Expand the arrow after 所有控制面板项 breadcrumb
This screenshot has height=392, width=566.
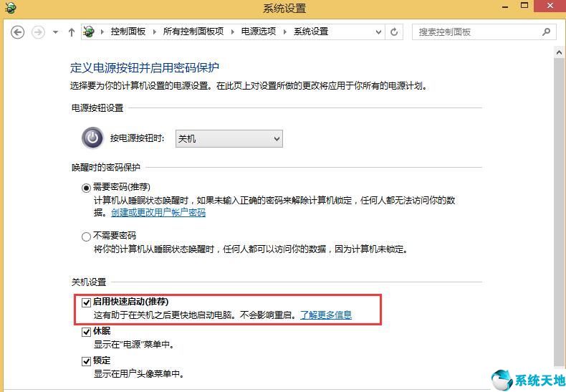[232, 32]
